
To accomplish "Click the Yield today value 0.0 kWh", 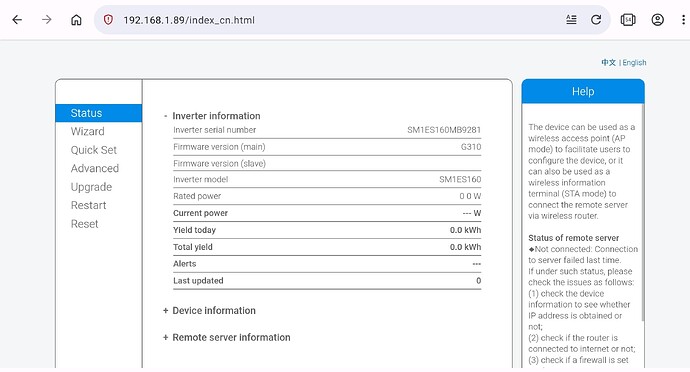I will click(x=465, y=230).
